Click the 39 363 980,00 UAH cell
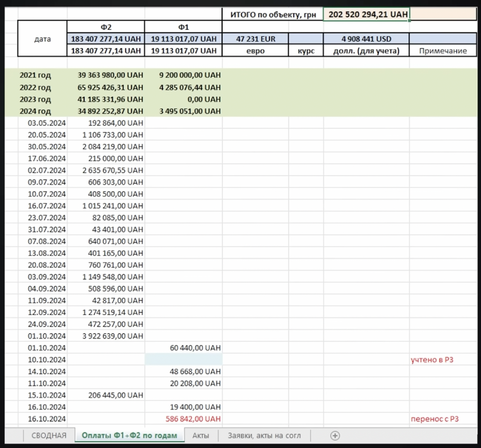Screen dimensions: 481x448 [x=106, y=75]
